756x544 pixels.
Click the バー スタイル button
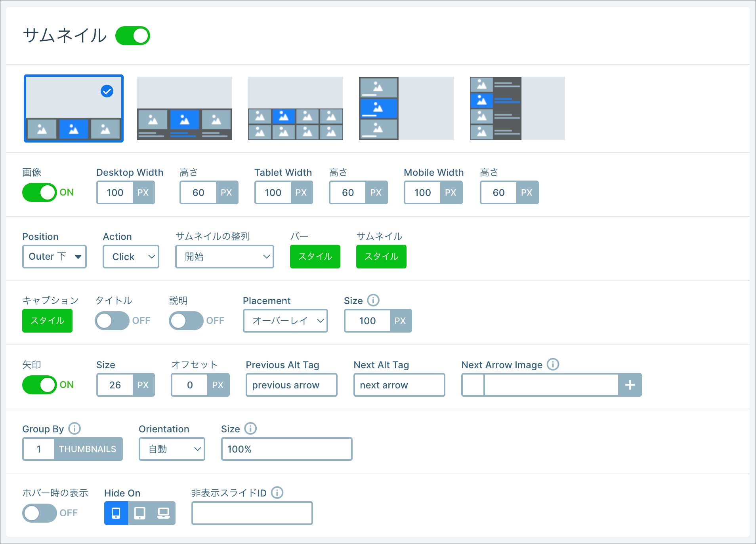315,257
